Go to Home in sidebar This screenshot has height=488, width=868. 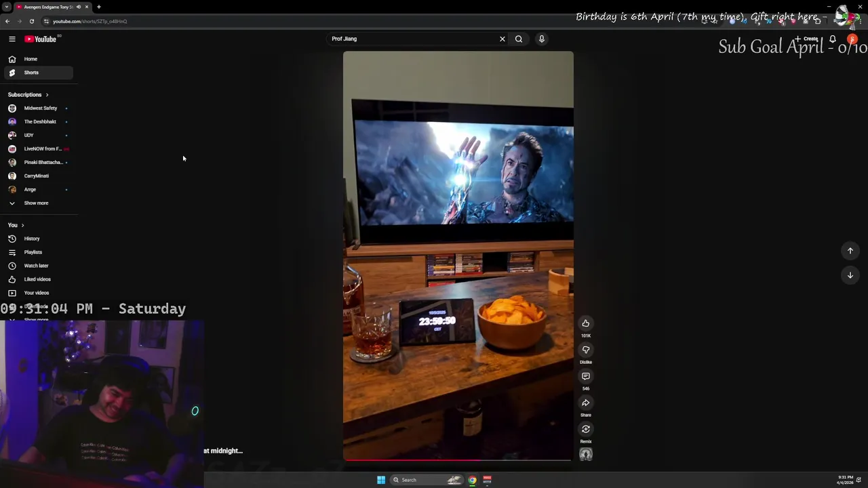[x=39, y=59]
